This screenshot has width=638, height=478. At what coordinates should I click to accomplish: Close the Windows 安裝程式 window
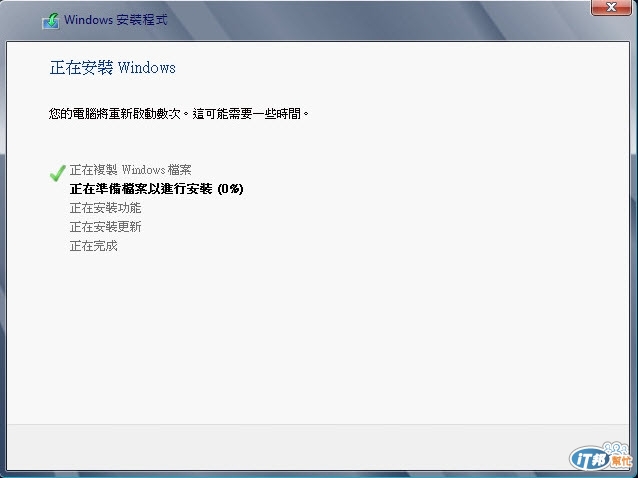coord(611,7)
